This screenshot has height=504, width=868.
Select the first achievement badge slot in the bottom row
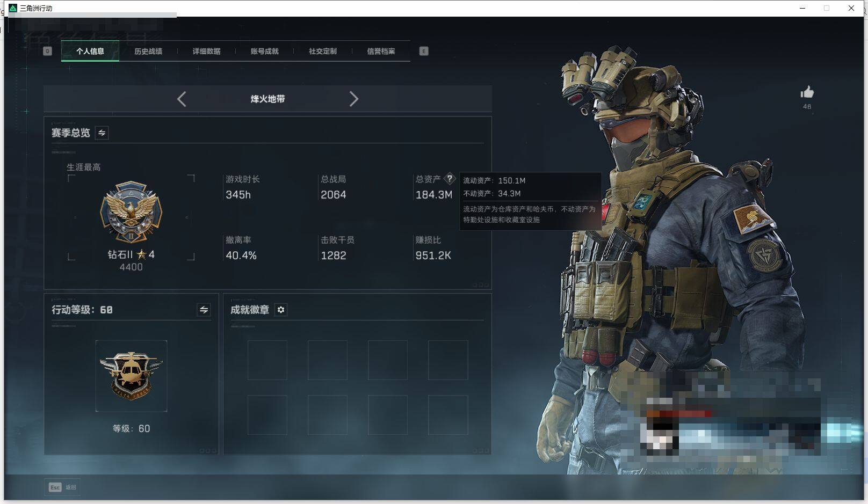(x=267, y=415)
